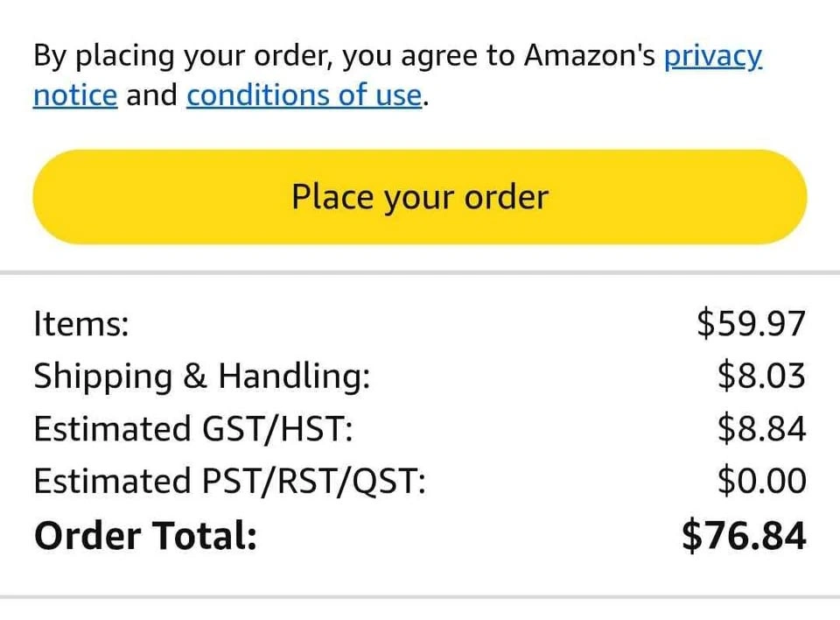840x620 pixels.
Task: Click the 'you agree to' phrase
Action: click(427, 56)
